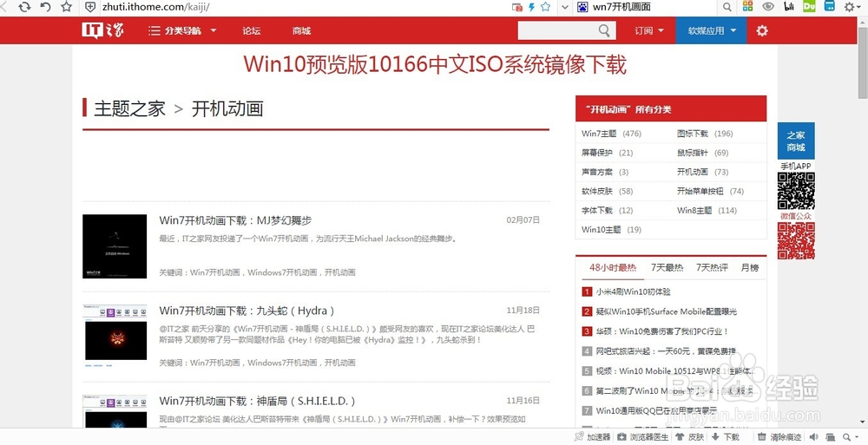Click the site search input field
This screenshot has width=868, height=445.
click(557, 30)
